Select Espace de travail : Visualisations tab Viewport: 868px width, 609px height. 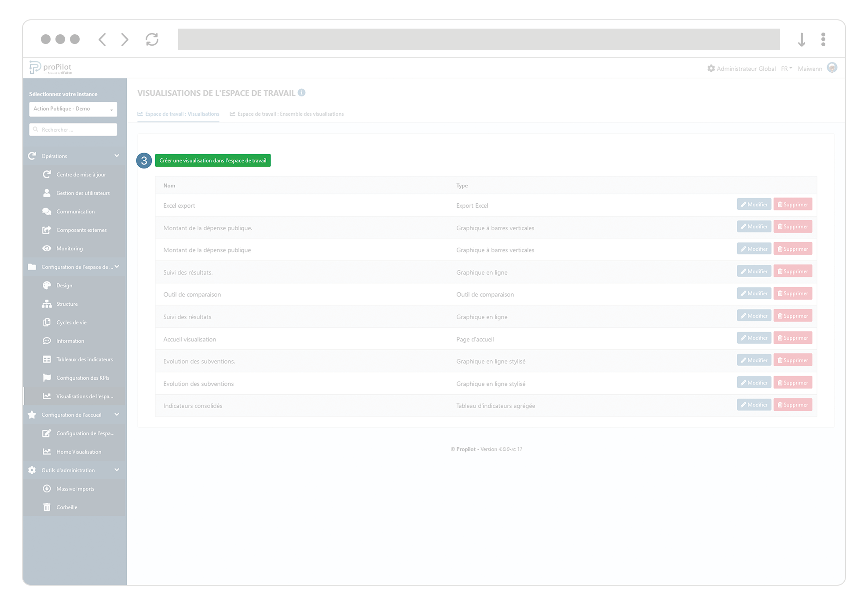pyautogui.click(x=178, y=114)
